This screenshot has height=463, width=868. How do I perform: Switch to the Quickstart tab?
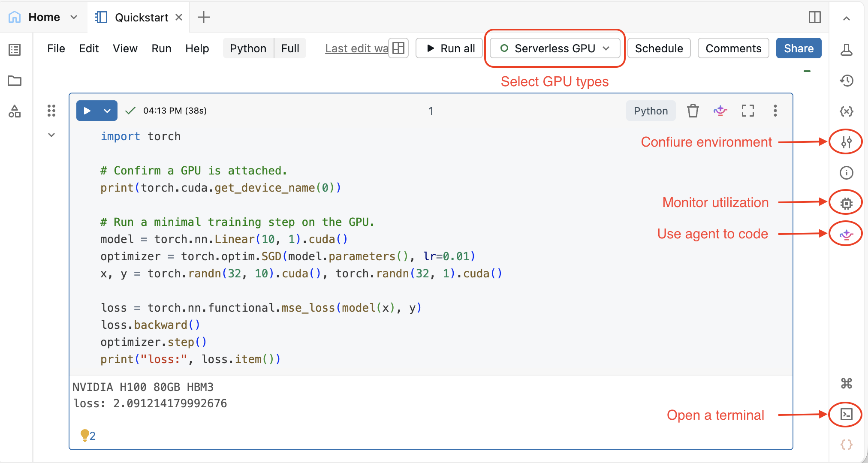(138, 17)
